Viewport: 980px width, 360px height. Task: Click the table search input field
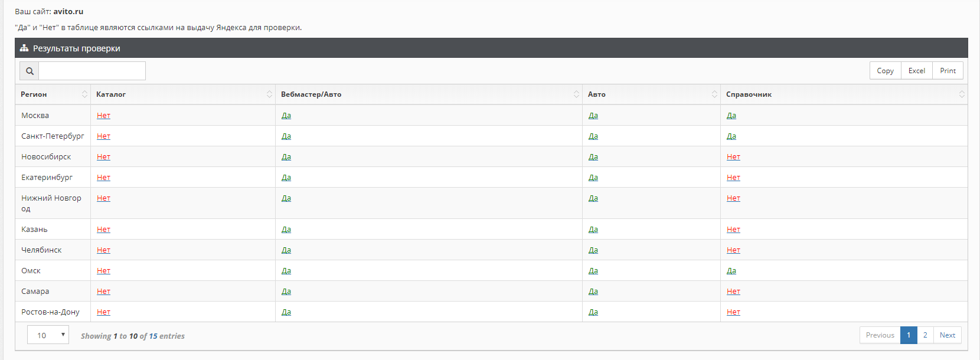(x=92, y=71)
